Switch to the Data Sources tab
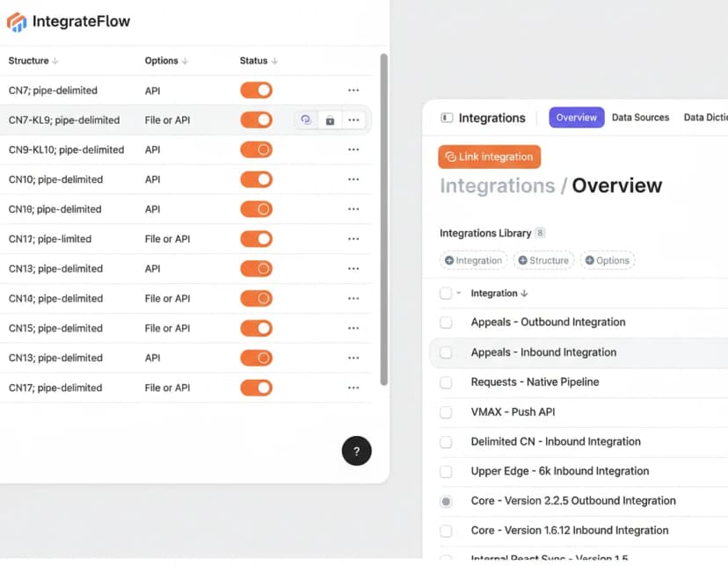The height and width of the screenshot is (566, 728). tap(640, 117)
